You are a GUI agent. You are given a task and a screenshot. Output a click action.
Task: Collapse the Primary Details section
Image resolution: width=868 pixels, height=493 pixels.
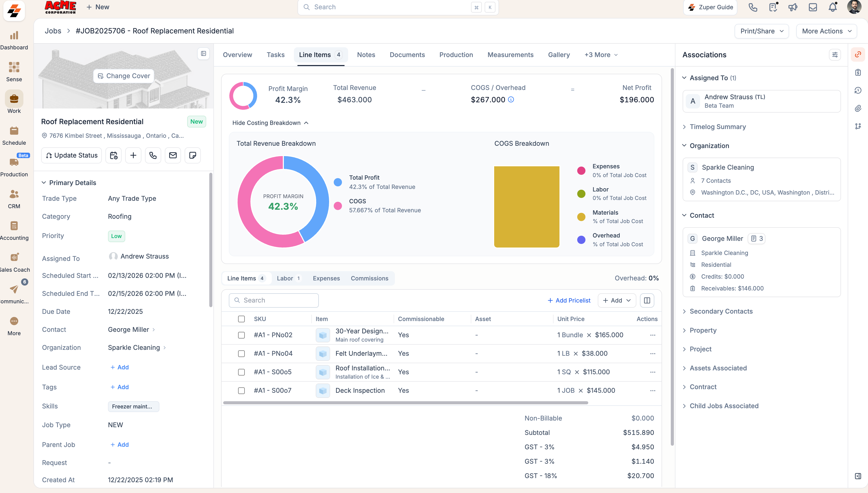tap(69, 183)
